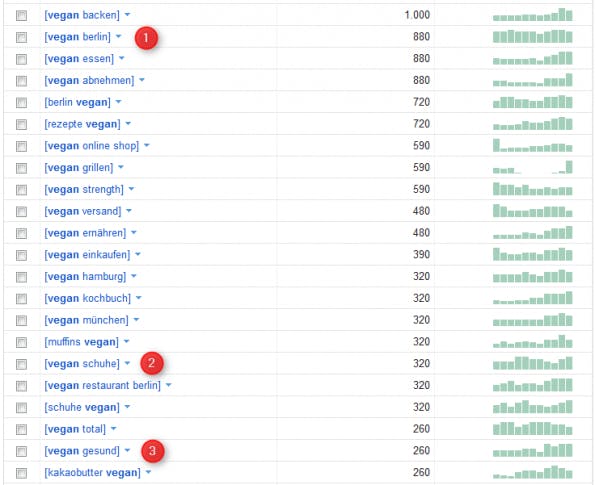Screen dimensions: 595x485
Task: Check the [vegan total] checkbox
Action: pos(21,429)
